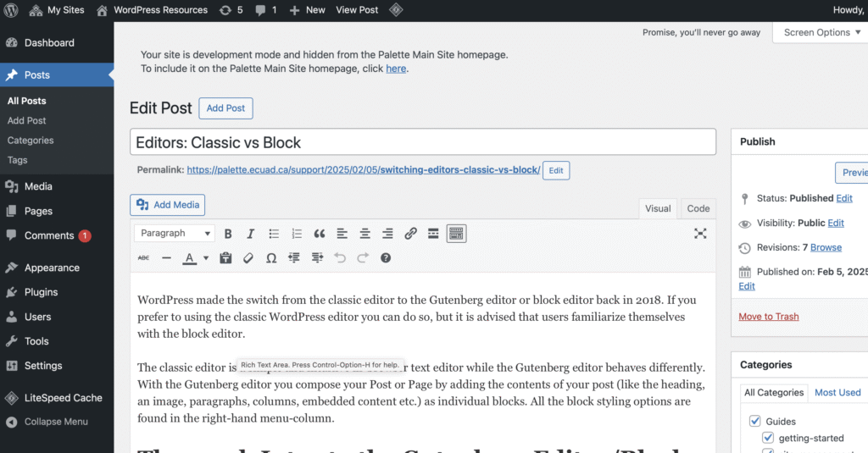
Task: Click Collapse Menu in sidebar
Action: pos(57,422)
